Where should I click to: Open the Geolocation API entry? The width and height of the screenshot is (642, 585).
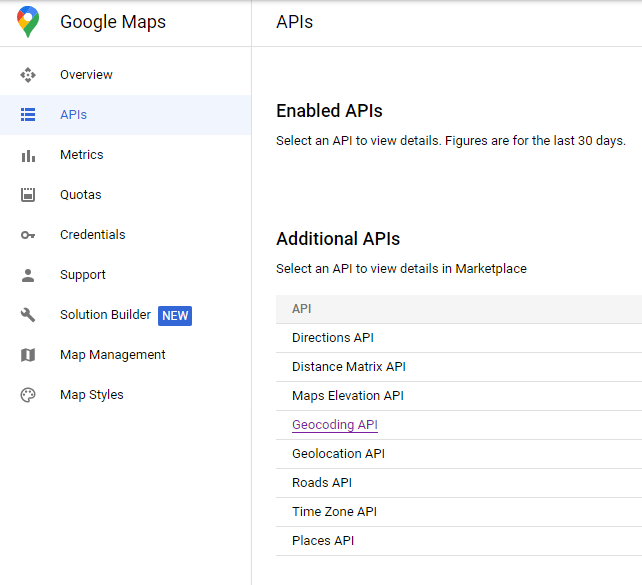(x=459, y=454)
